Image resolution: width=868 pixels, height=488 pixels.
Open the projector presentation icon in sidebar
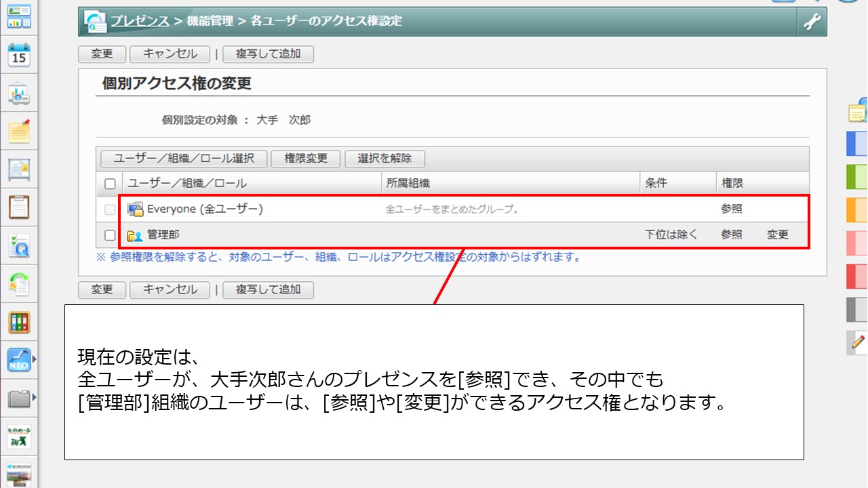click(x=19, y=94)
